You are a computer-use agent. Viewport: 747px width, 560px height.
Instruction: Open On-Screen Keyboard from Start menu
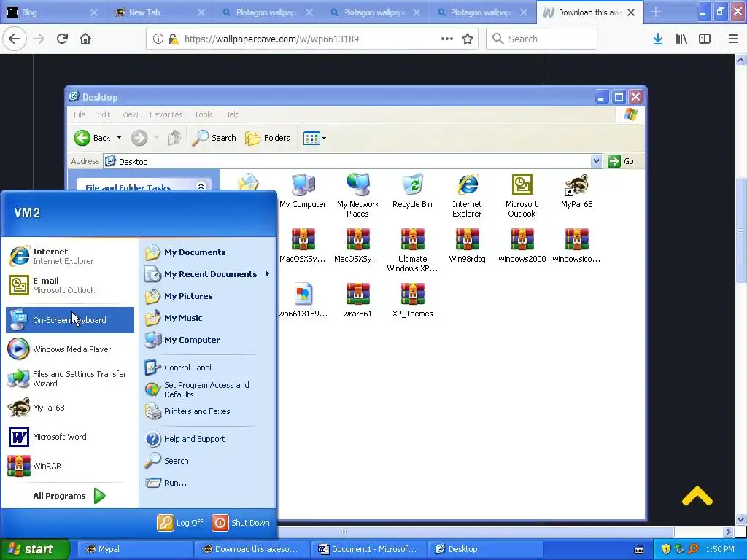tap(70, 320)
